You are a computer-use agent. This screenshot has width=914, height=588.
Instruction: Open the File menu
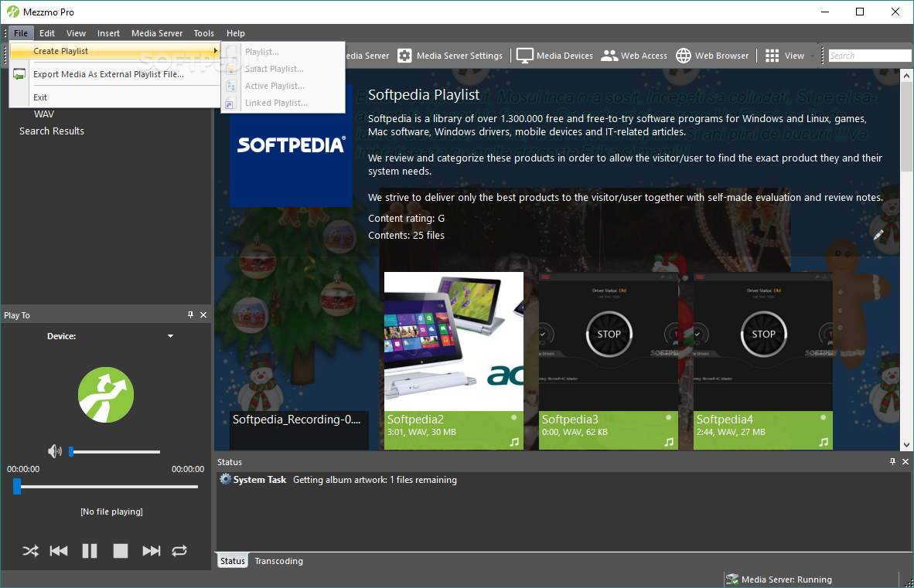click(21, 33)
